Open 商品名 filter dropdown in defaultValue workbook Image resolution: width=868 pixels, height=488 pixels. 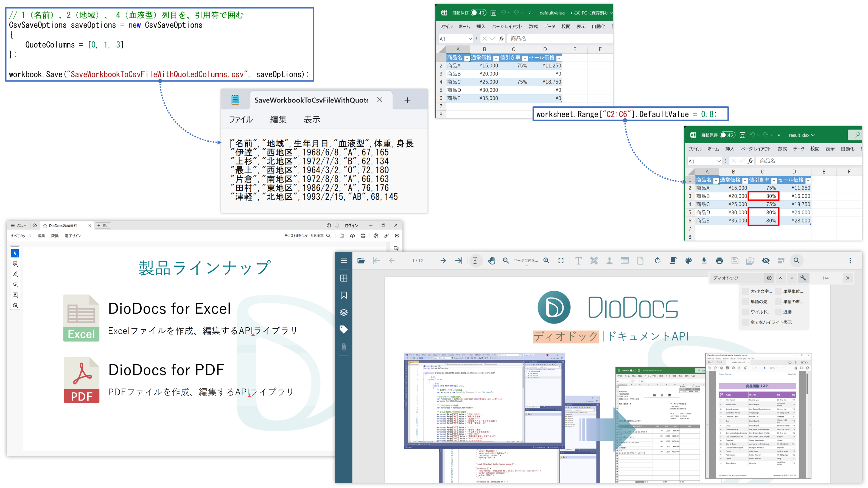tap(467, 58)
